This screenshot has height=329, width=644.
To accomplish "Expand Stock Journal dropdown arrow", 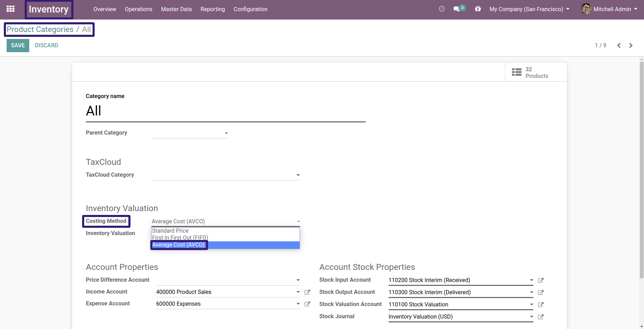I will [532, 317].
